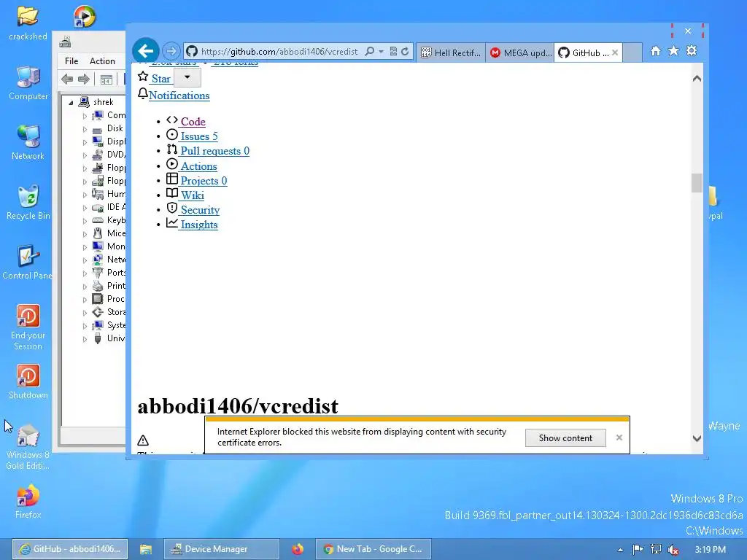Click the Firefox taskbar icon

298,549
